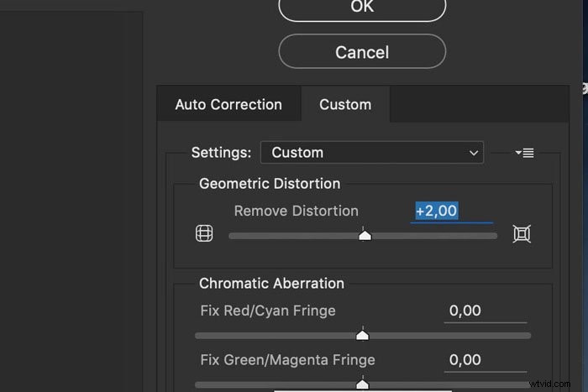
Task: Expand the Settings Custom dropdown
Action: tap(371, 153)
